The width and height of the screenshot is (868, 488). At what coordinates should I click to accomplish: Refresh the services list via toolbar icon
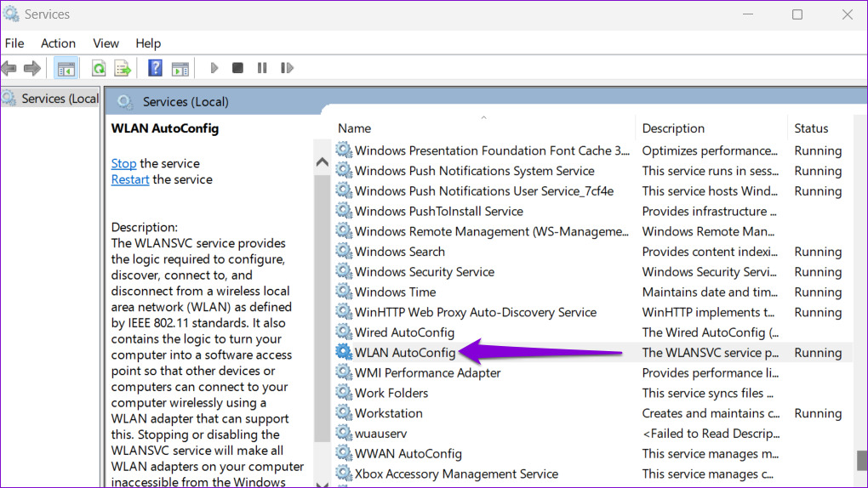(x=99, y=69)
